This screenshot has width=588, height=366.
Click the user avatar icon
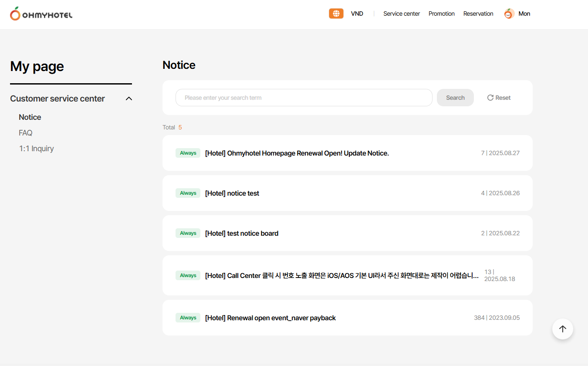click(509, 14)
